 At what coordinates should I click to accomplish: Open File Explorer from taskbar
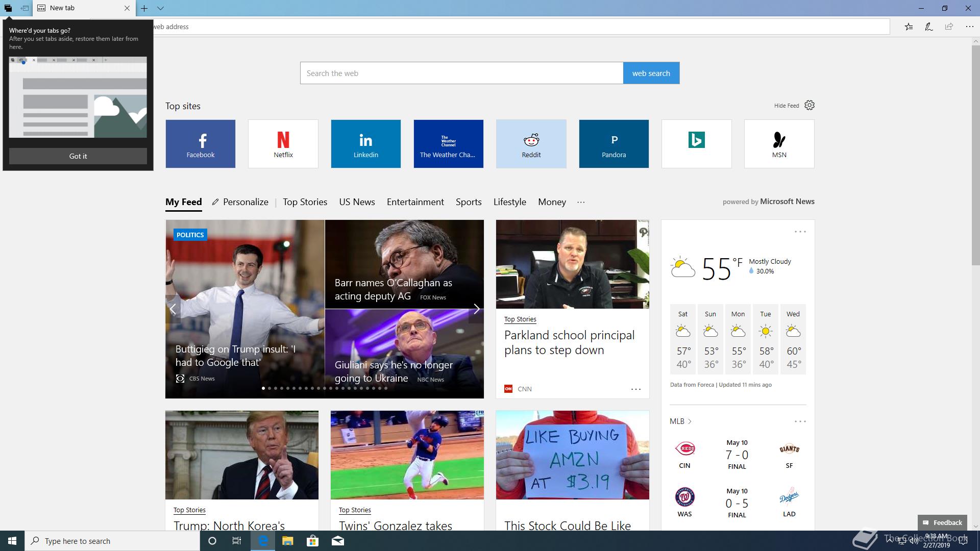[x=287, y=541]
